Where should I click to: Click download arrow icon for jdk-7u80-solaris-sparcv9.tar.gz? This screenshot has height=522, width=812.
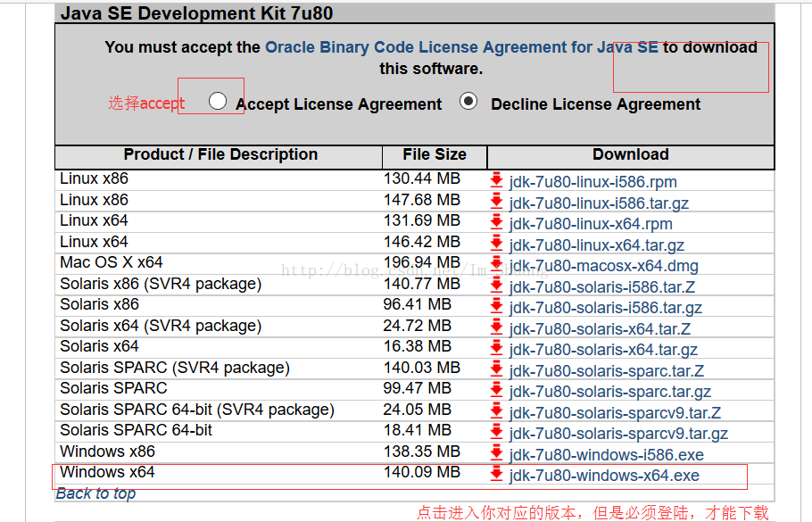point(496,431)
